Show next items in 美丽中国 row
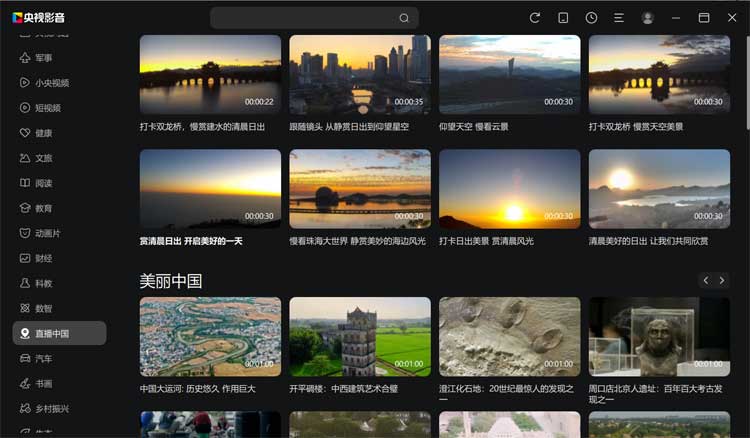The image size is (750, 438). 722,281
